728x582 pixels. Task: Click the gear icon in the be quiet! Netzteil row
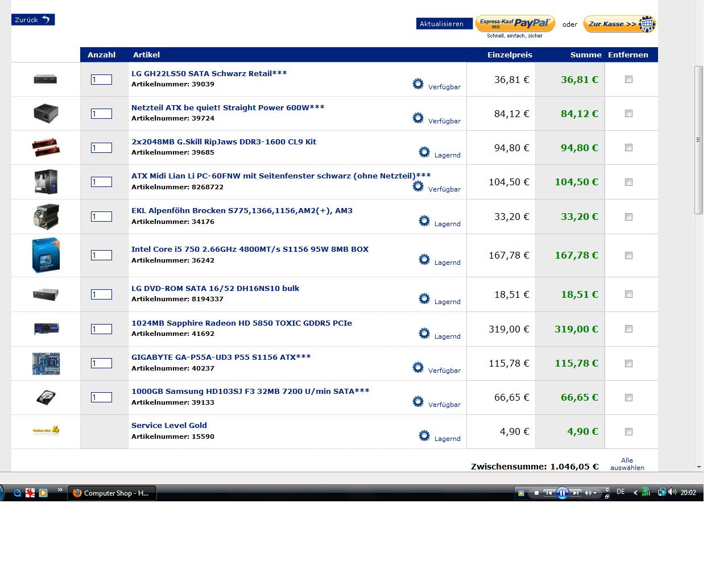pyautogui.click(x=418, y=118)
